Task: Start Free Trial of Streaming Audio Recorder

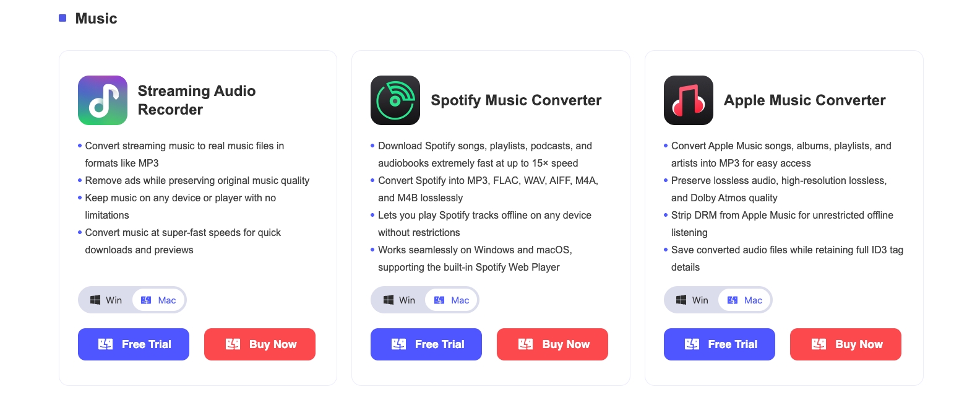Action: 134,344
